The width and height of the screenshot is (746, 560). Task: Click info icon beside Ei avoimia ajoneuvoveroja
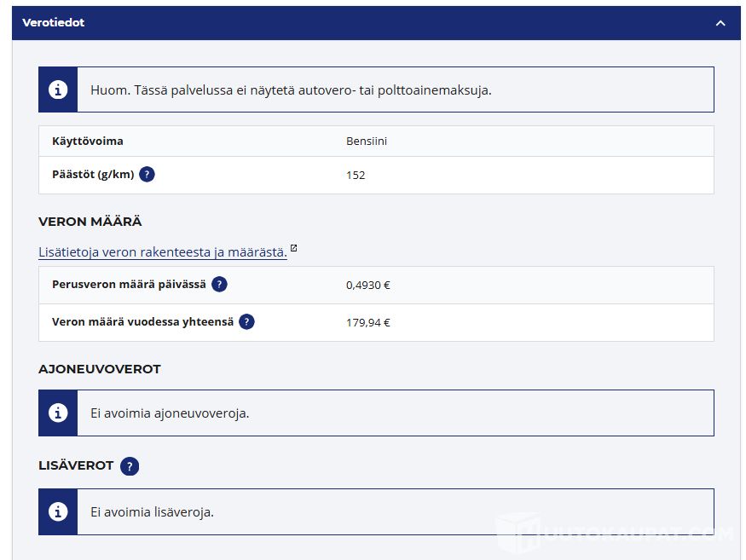point(58,413)
